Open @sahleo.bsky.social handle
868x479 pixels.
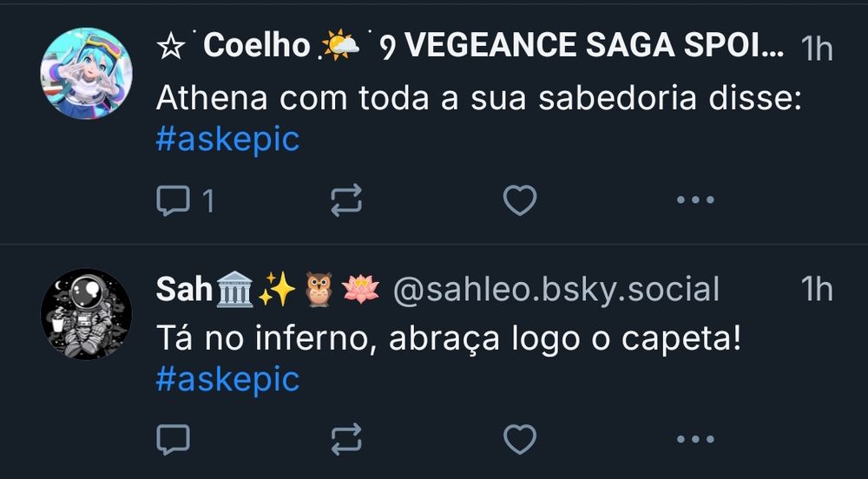(556, 289)
